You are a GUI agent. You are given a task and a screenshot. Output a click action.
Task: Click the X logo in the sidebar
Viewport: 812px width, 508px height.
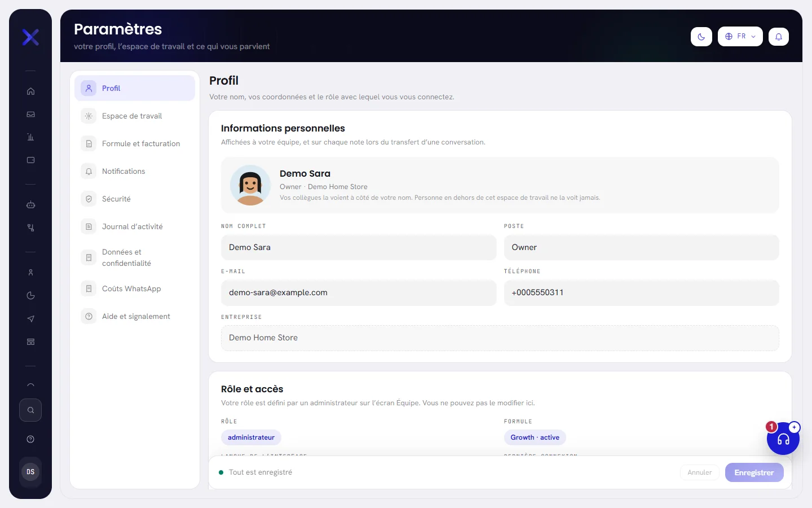tap(30, 37)
